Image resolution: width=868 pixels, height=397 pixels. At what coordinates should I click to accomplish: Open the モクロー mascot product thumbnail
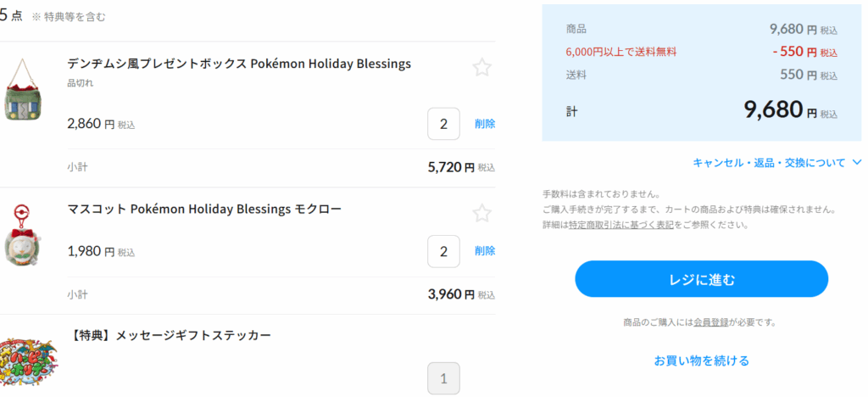point(23,234)
